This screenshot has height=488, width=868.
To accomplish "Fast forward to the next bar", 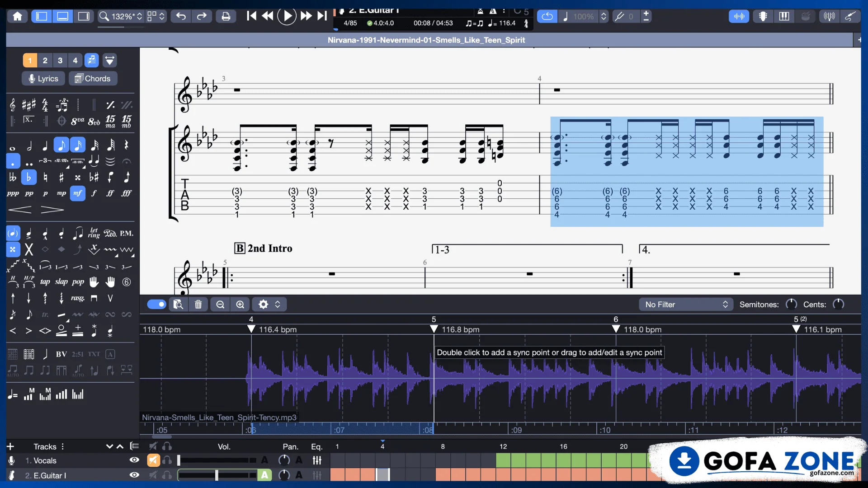I will (x=306, y=16).
